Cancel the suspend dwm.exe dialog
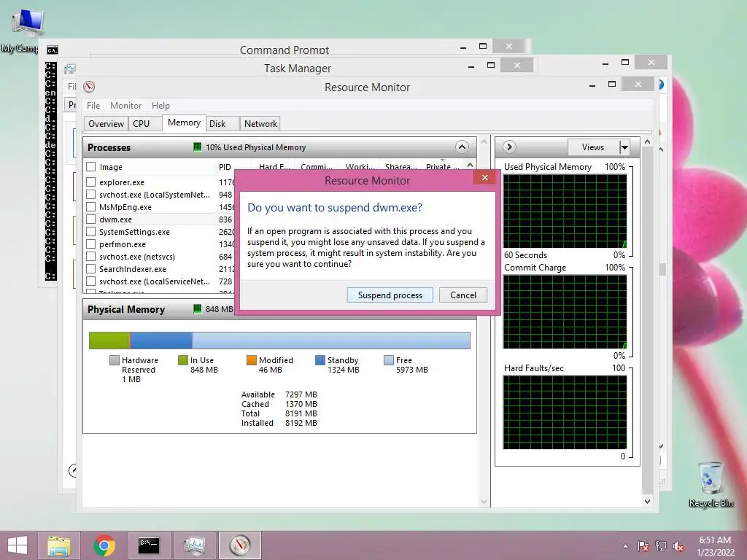The width and height of the screenshot is (747, 560). (x=463, y=295)
